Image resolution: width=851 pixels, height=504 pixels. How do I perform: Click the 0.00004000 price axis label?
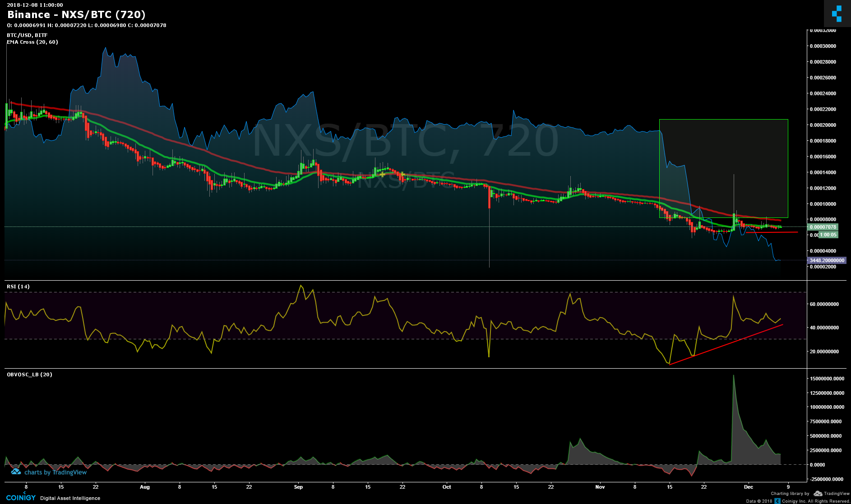[823, 251]
